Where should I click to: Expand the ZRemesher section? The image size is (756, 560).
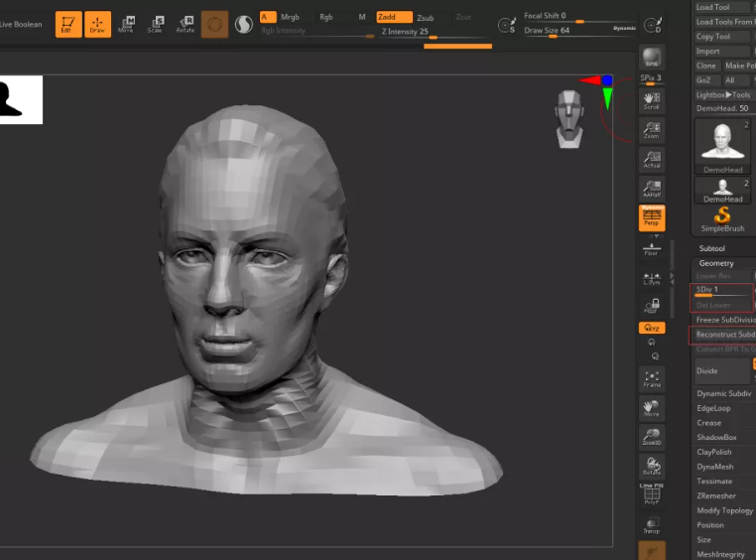716,495
